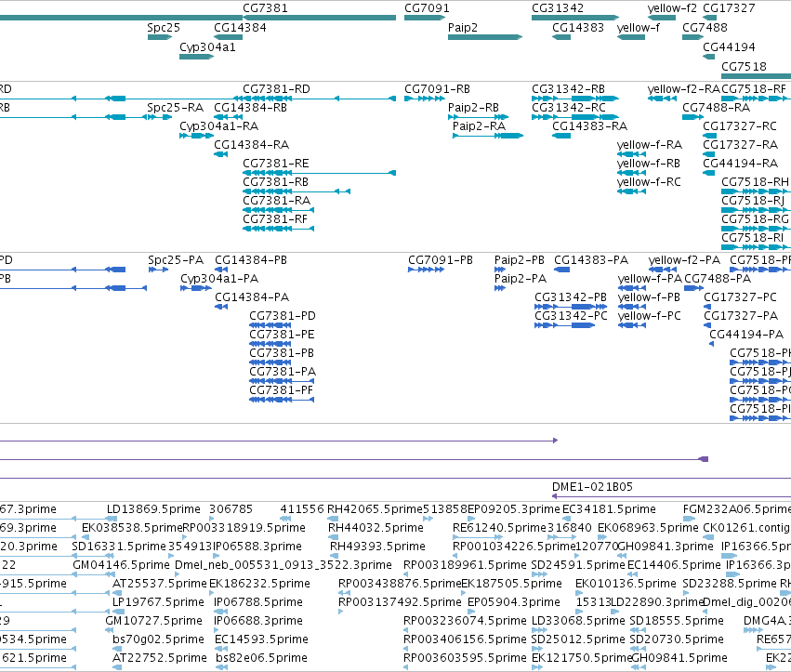Click the CG7381-RD transcript label
This screenshot has height=672, width=791.
(x=276, y=89)
